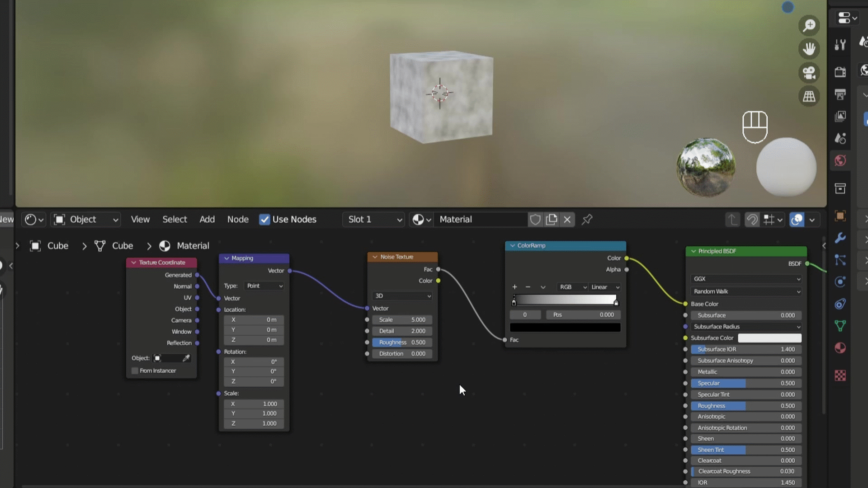Click the duplicate material icon
This screenshot has height=488, width=868.
(552, 220)
